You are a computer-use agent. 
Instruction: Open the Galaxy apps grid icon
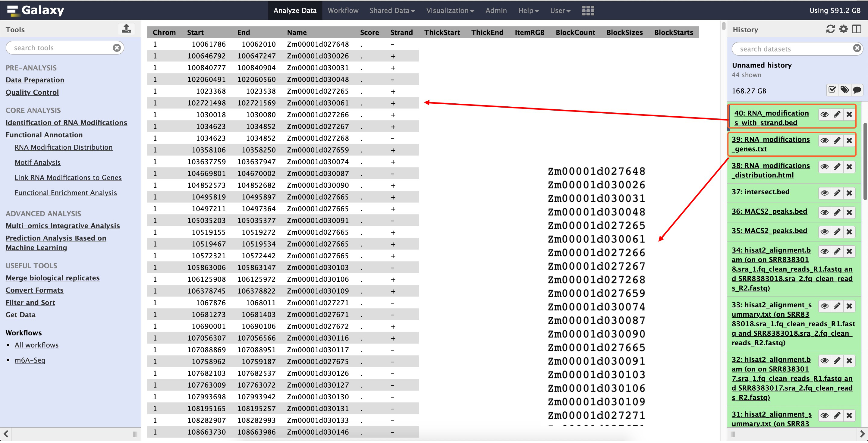tap(588, 11)
